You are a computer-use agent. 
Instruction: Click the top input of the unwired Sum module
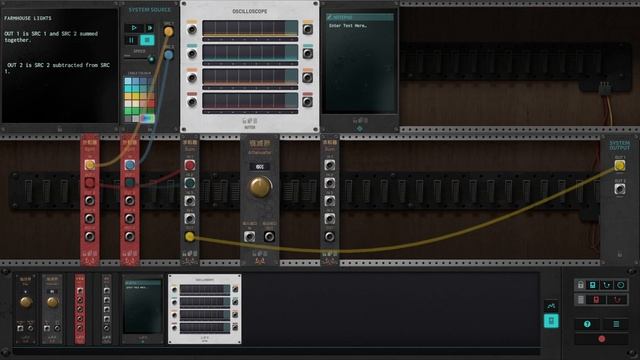(x=329, y=165)
